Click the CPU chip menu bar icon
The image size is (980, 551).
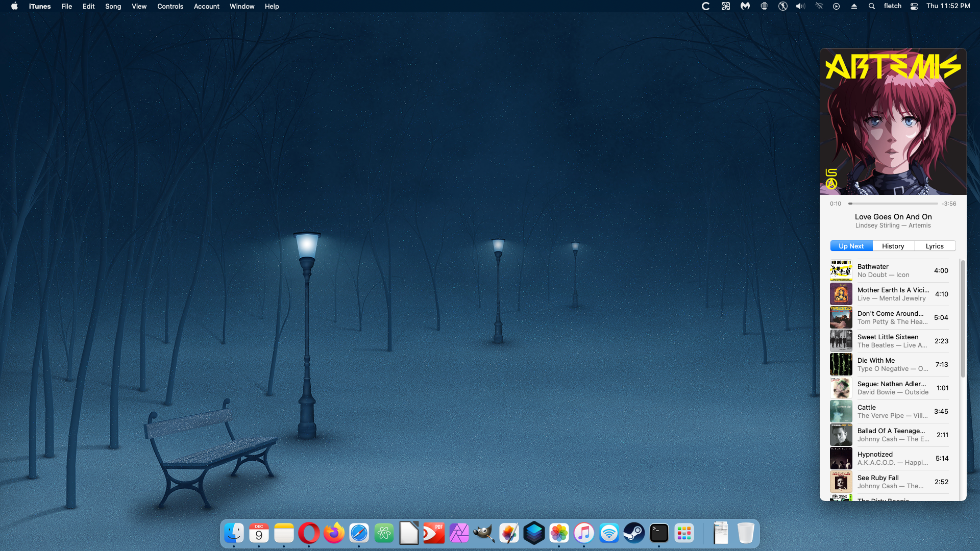764,6
